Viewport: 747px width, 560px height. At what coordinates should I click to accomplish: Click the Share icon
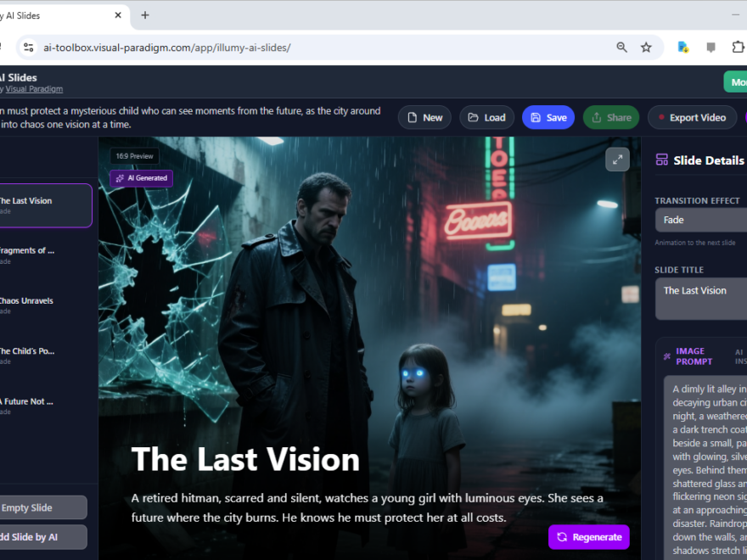[598, 117]
